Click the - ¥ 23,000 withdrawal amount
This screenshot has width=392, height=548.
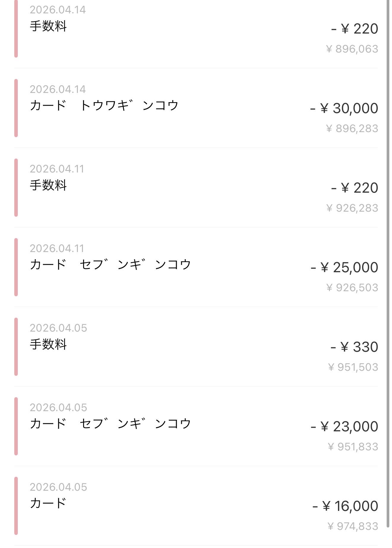(x=344, y=427)
